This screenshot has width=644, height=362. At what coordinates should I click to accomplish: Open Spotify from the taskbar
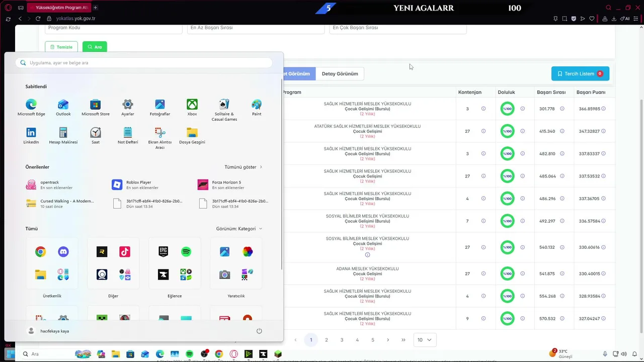click(x=189, y=354)
